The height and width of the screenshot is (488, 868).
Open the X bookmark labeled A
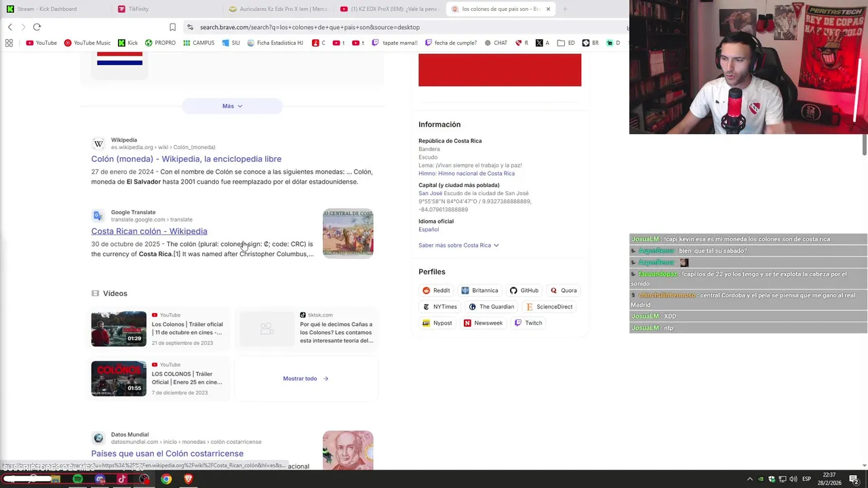click(542, 43)
